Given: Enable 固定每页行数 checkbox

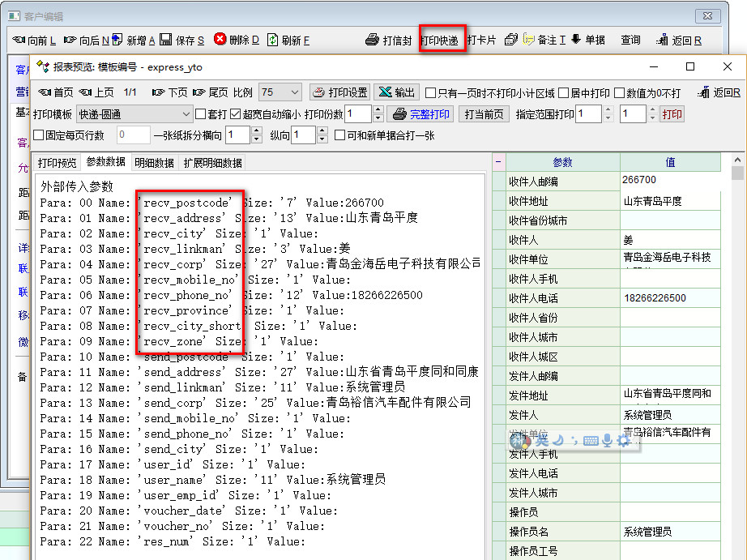Looking at the screenshot, I should [39, 135].
